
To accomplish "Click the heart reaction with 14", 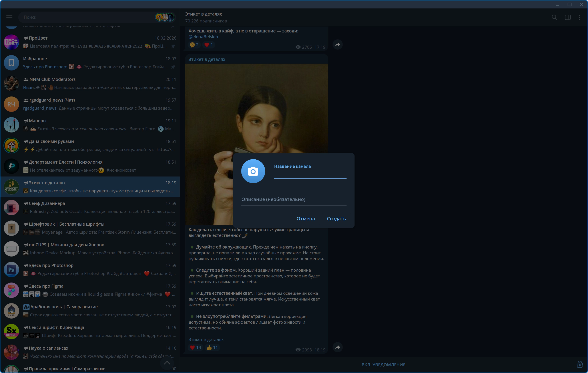I will click(195, 347).
